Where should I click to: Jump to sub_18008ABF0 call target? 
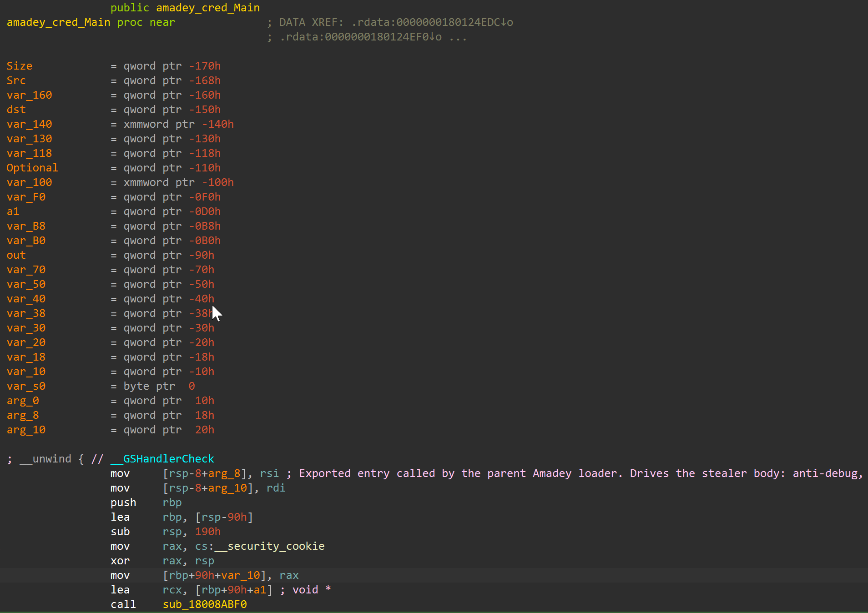click(x=205, y=604)
